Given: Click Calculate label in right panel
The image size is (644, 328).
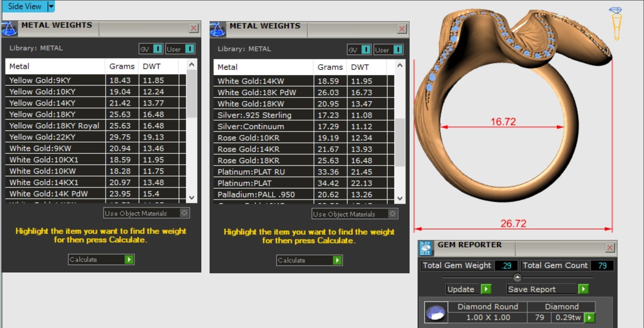Looking at the screenshot, I should click(291, 260).
